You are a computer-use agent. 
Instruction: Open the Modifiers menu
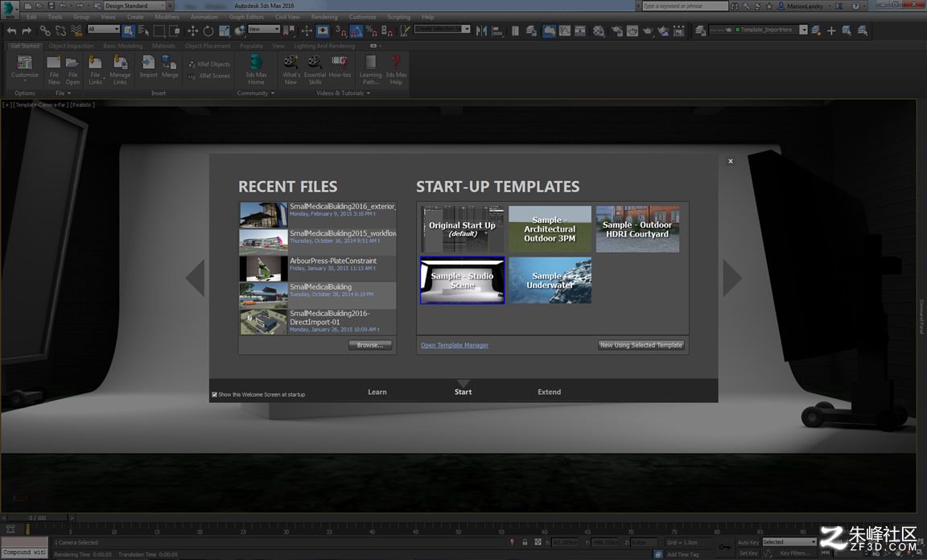click(x=167, y=17)
